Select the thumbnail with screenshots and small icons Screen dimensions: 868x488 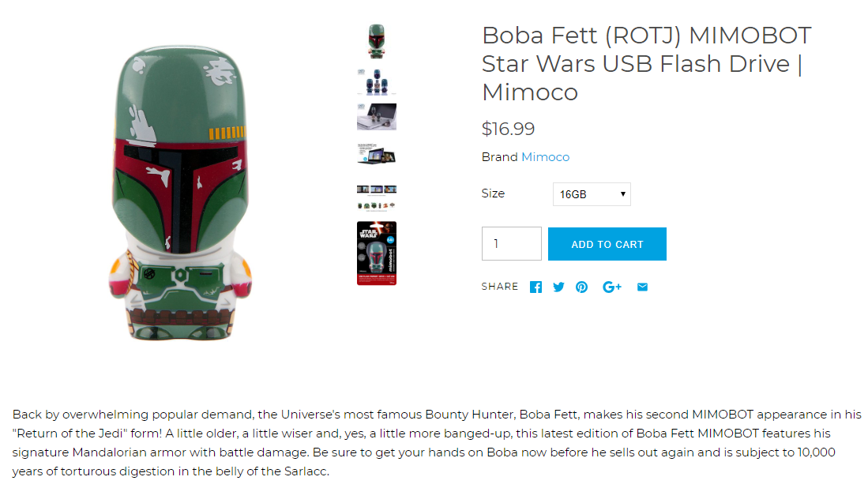click(377, 195)
